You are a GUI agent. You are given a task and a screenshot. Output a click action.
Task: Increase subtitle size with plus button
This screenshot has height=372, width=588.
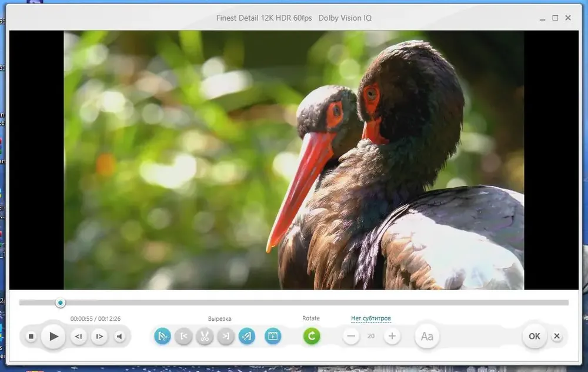pos(392,336)
